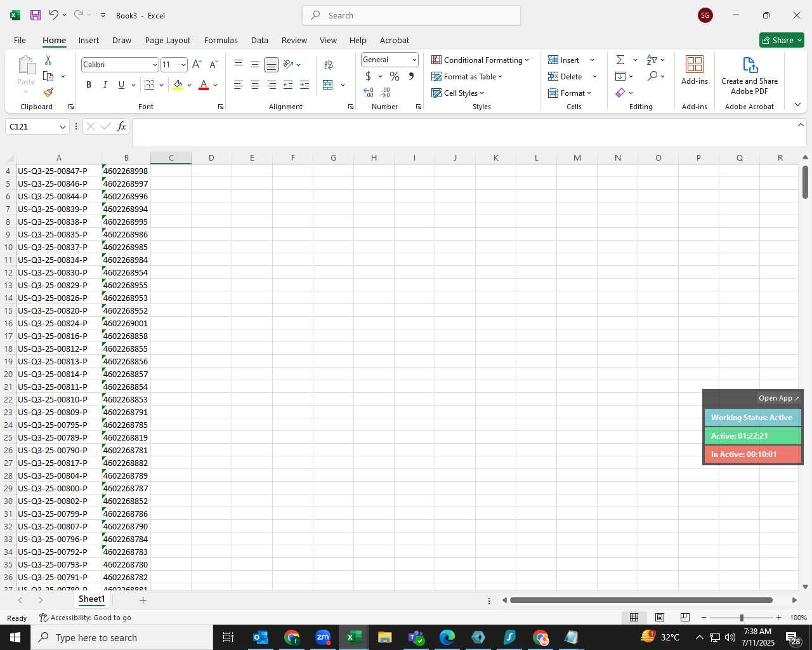Click the Increase Decimal icon
Viewport: 812px width, 650px height.
tap(369, 93)
